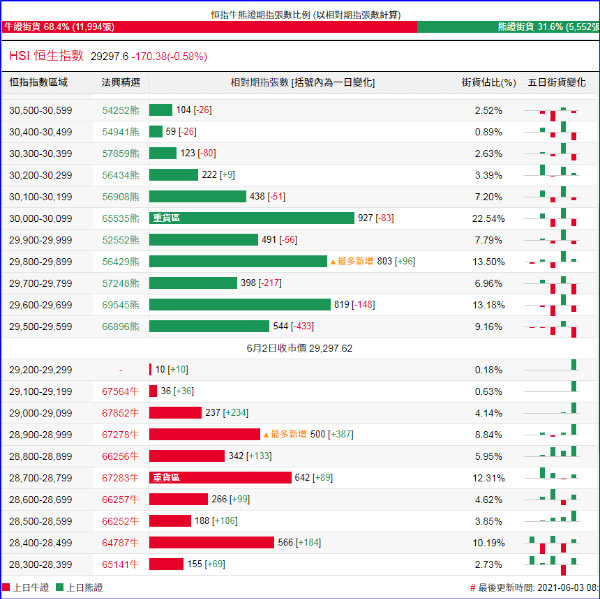Open bear warrant link 66896熊
600x599 pixels.
121,326
